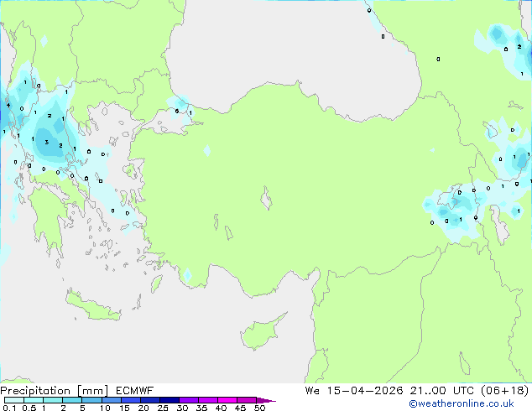Click the legend label '25'
Screen dimensions: 532x411
click(163, 408)
